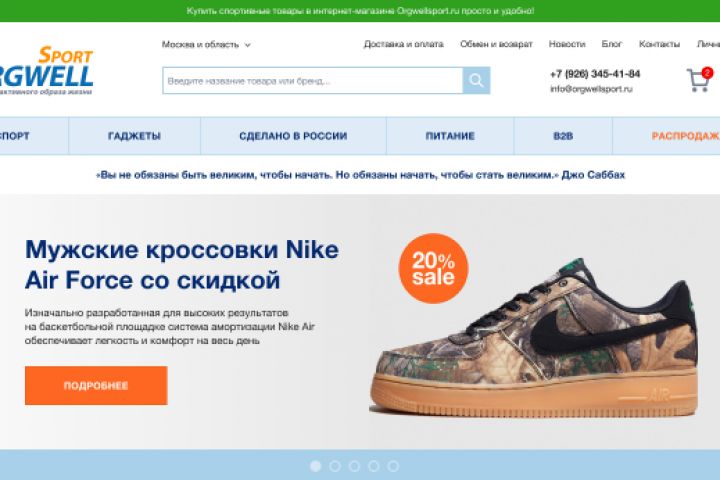Click the magnifier search button
Screen dimensions: 720x480
(476, 80)
